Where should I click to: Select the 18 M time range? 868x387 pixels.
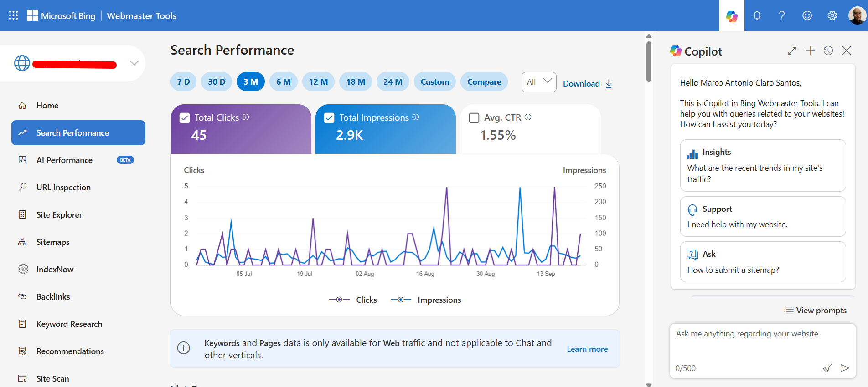[x=356, y=82]
